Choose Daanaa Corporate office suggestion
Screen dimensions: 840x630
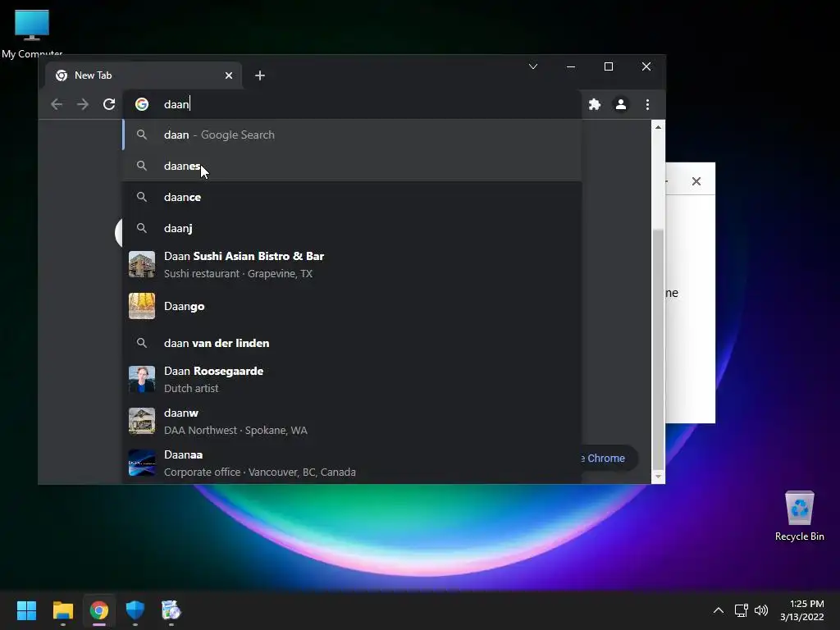coord(353,463)
